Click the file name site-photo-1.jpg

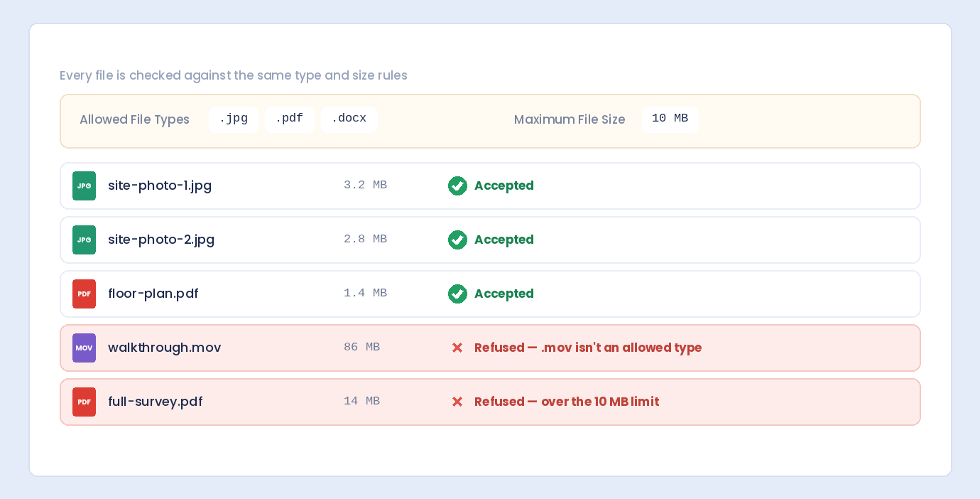(160, 186)
